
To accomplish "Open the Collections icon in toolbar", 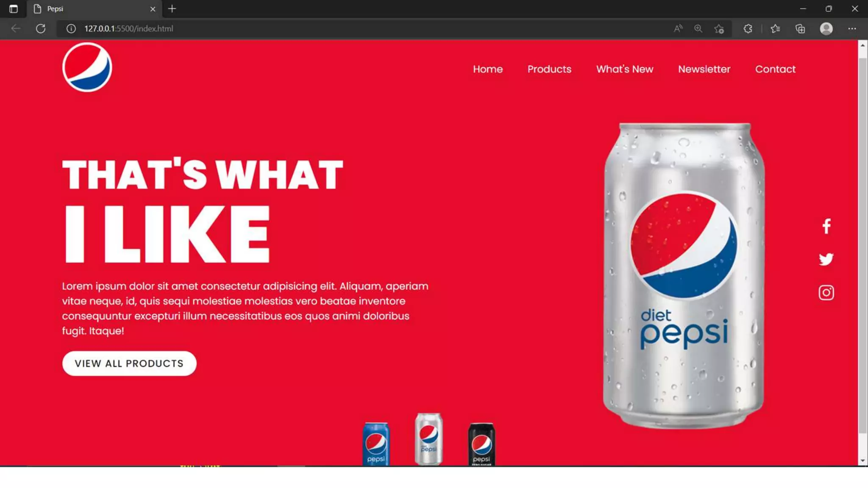I will [x=800, y=28].
